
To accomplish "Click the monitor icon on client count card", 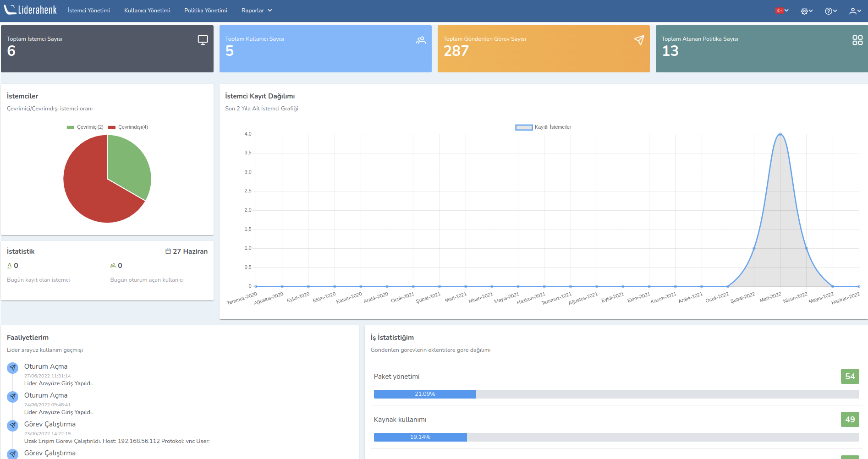I will tap(203, 40).
